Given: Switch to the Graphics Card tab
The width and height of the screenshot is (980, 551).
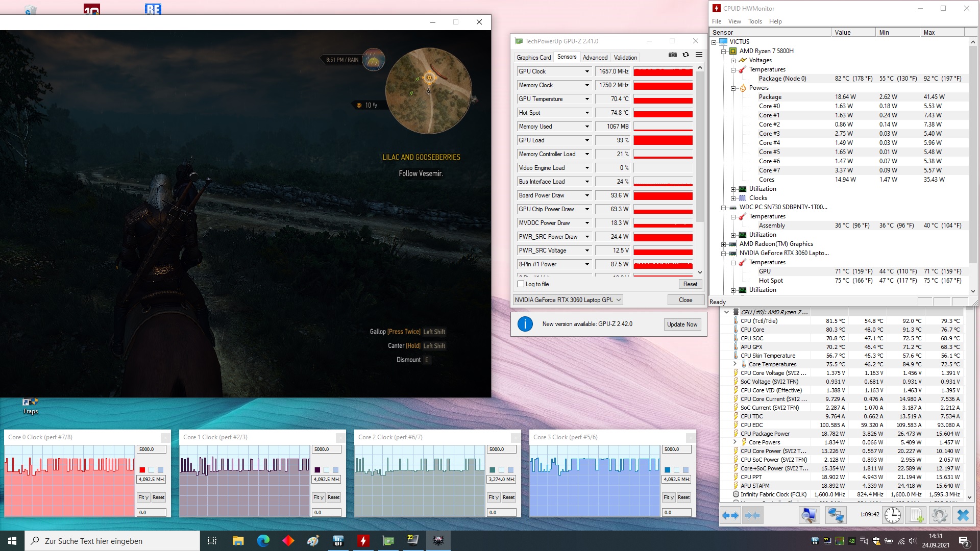Looking at the screenshot, I should (533, 58).
